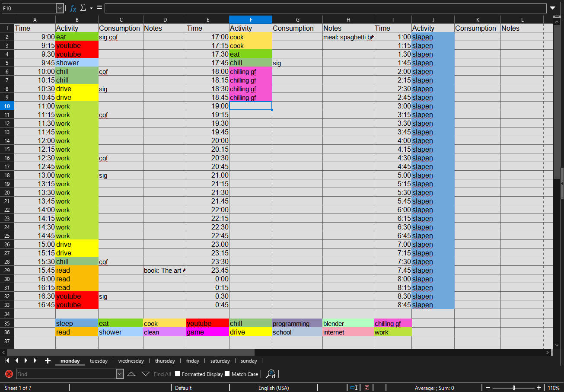
Task: Switch to the sunday sheet tab
Action: click(x=249, y=361)
